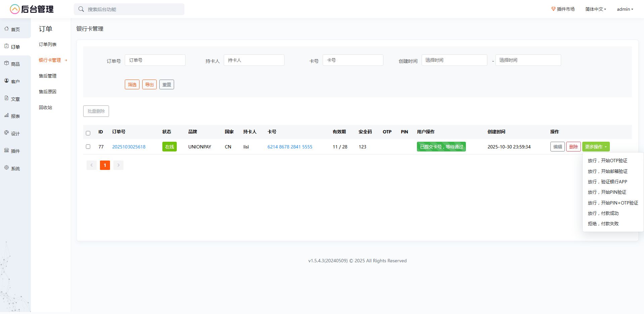Open the Plugins (插件) sidebar icon
Image resolution: width=644 pixels, height=314 pixels.
(7, 150)
